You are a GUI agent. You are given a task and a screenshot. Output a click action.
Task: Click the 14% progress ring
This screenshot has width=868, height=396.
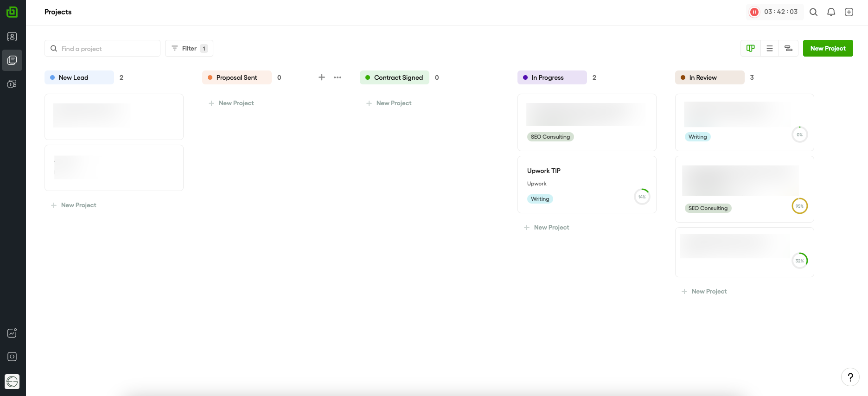coord(642,197)
